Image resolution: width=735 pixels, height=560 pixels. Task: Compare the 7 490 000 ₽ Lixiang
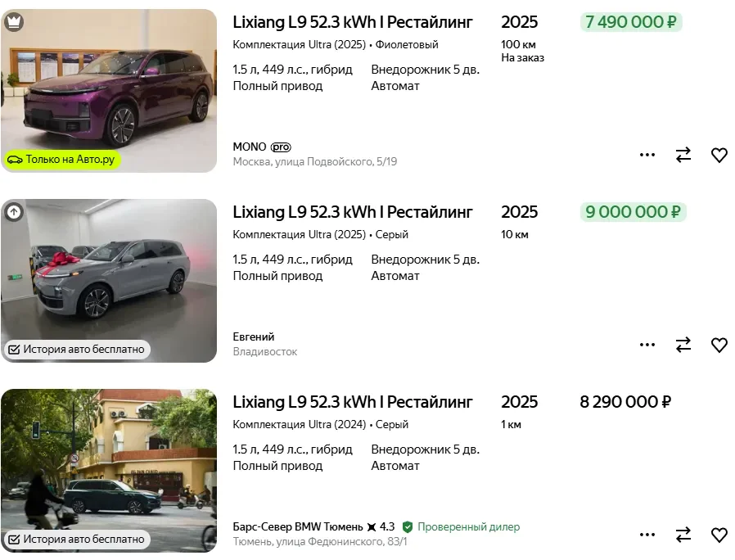683,155
